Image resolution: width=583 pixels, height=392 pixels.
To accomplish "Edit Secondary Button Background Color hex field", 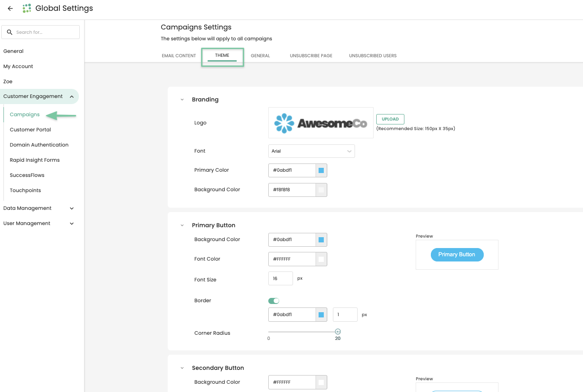I will [x=292, y=382].
